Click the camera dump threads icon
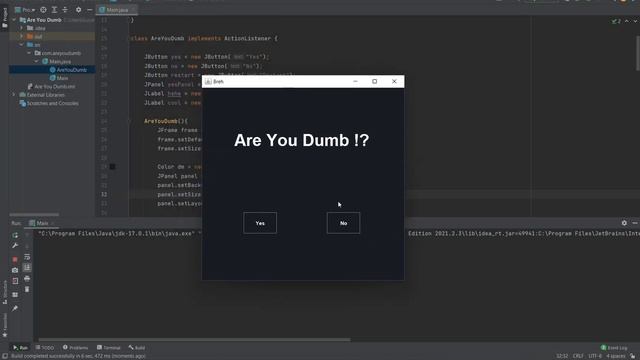The image size is (640, 360). pyautogui.click(x=15, y=270)
